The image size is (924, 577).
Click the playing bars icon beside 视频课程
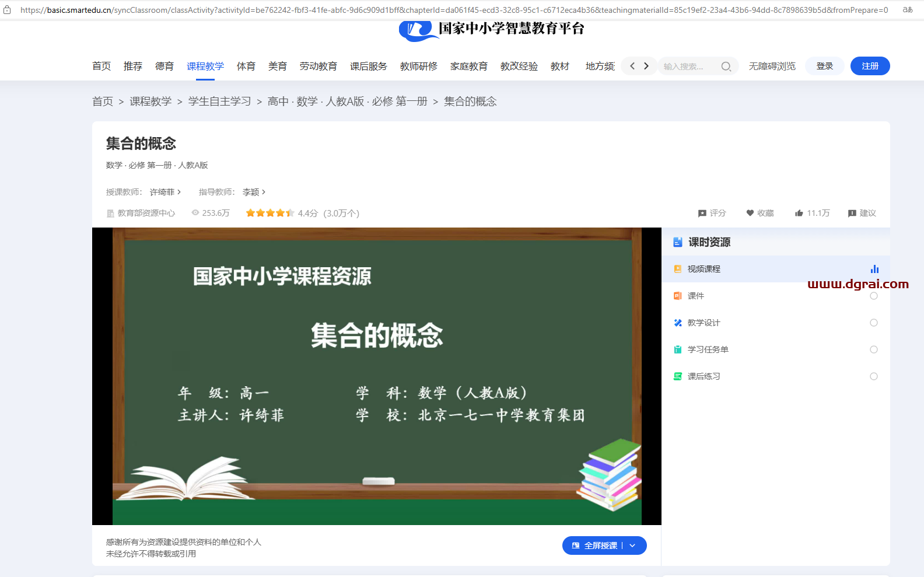pos(874,269)
